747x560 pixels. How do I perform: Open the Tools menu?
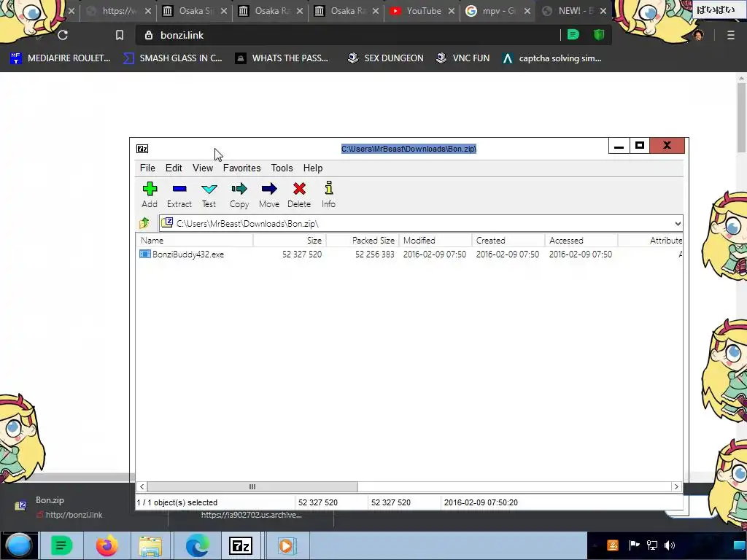click(282, 168)
